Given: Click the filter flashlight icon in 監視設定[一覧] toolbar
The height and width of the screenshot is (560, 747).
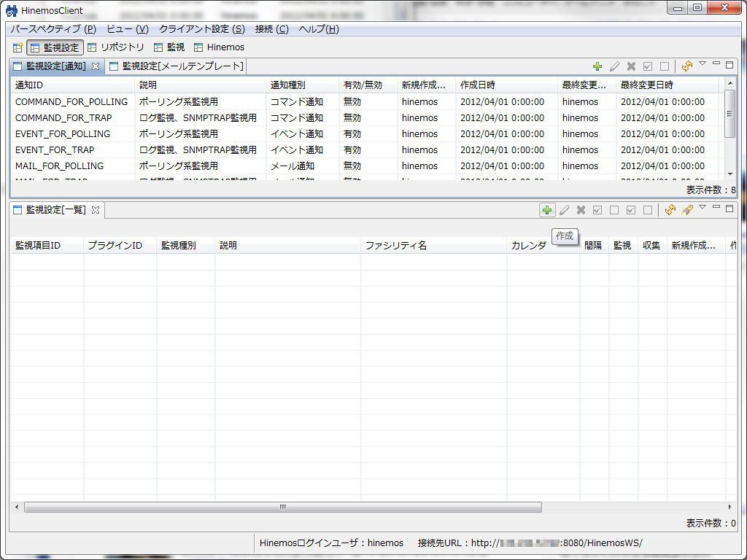Looking at the screenshot, I should tap(686, 210).
